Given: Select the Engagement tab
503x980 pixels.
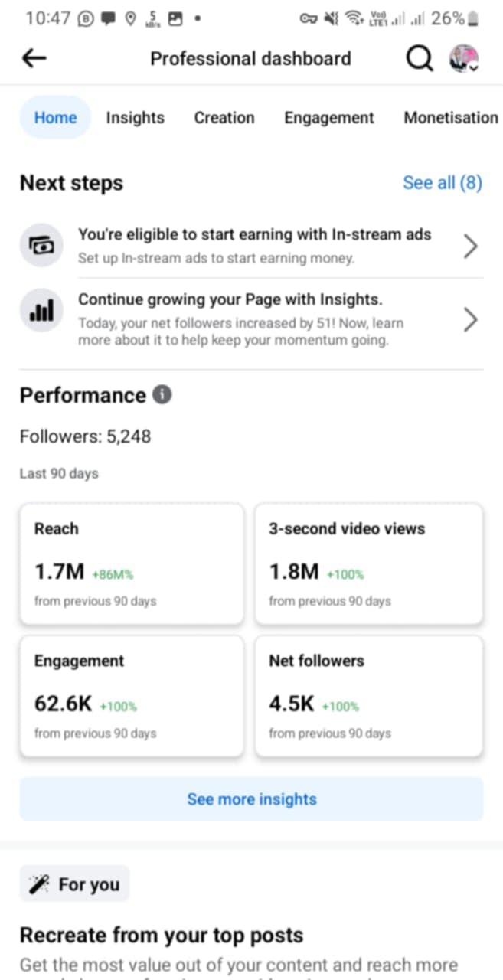Looking at the screenshot, I should click(328, 118).
